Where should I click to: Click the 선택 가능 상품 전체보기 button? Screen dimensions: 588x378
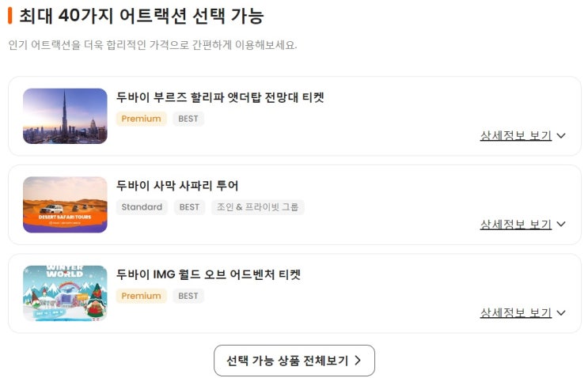[294, 361]
